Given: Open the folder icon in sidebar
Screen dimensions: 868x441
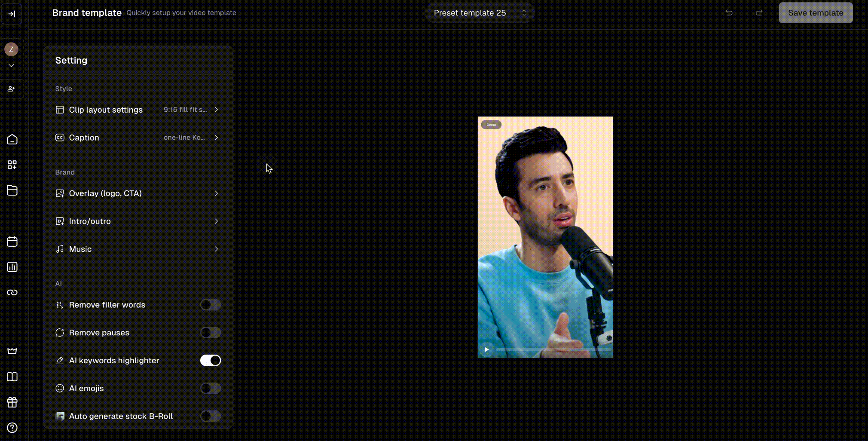Looking at the screenshot, I should 12,190.
